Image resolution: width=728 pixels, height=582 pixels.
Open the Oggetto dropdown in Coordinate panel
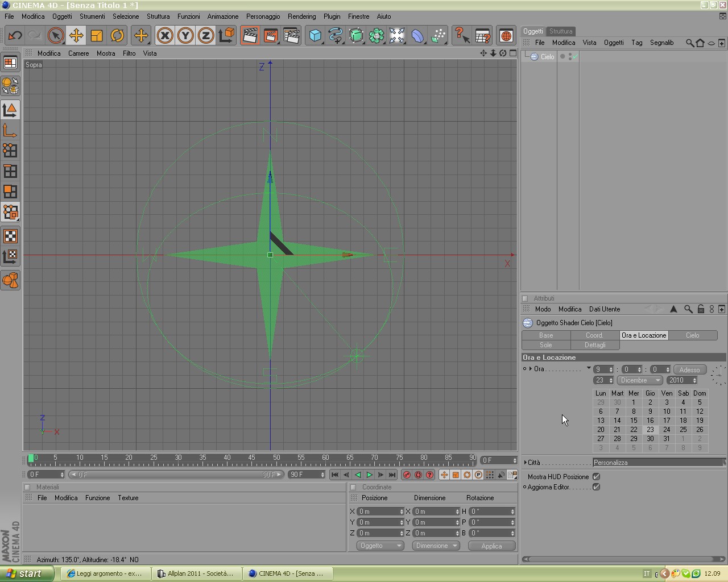pos(380,546)
